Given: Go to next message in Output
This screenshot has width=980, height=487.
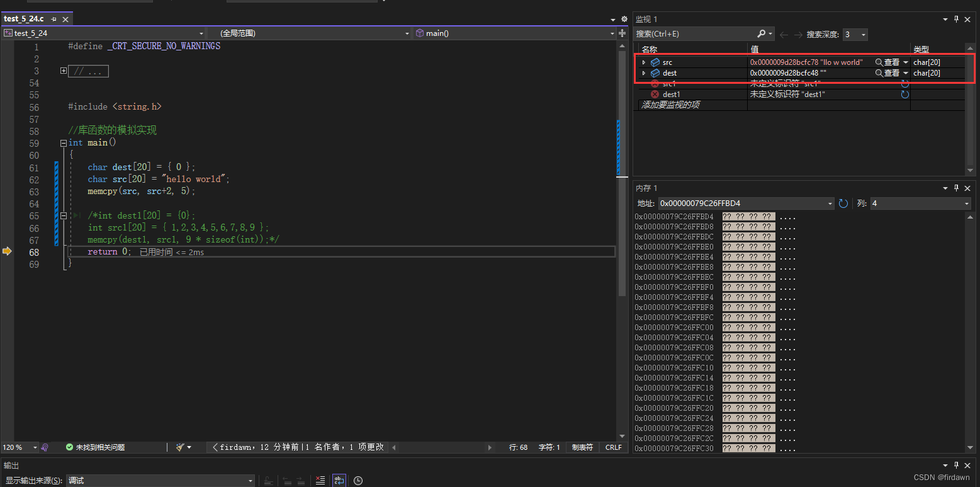Looking at the screenshot, I should click(x=300, y=481).
